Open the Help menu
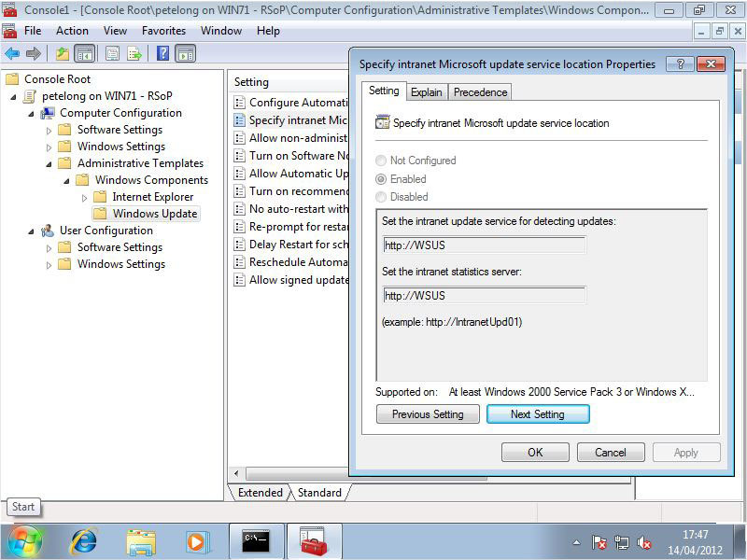747x560 pixels. (268, 31)
